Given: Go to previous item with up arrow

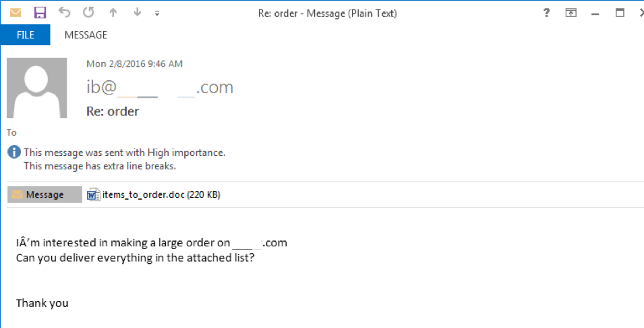Looking at the screenshot, I should [x=113, y=13].
